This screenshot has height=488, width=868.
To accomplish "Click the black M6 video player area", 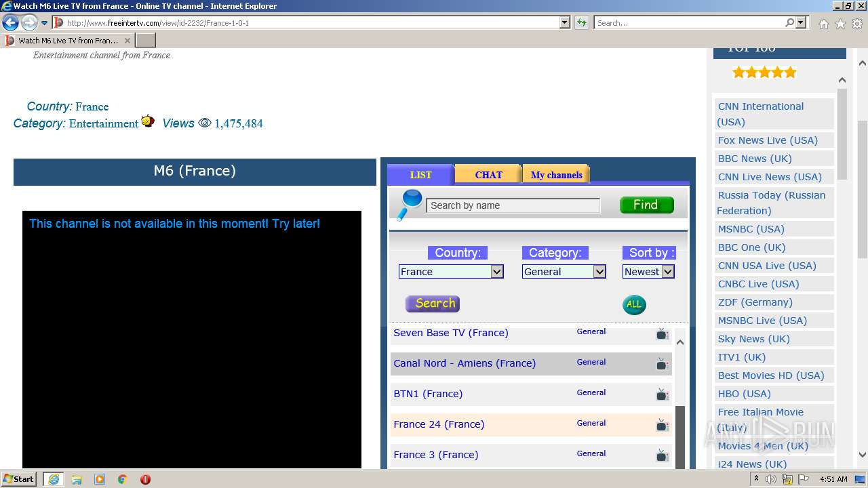I will [x=192, y=340].
